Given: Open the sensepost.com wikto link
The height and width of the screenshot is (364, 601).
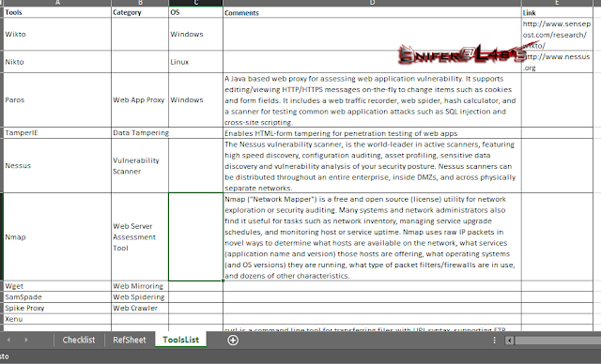Looking at the screenshot, I should pos(557,34).
